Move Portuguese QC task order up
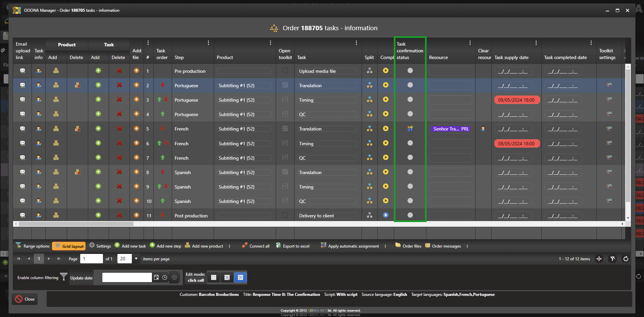The width and height of the screenshot is (644, 317). (163, 114)
